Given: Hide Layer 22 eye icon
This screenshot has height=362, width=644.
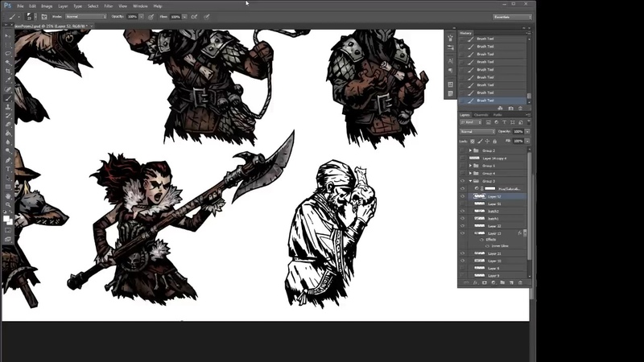Looking at the screenshot, I should point(463,226).
